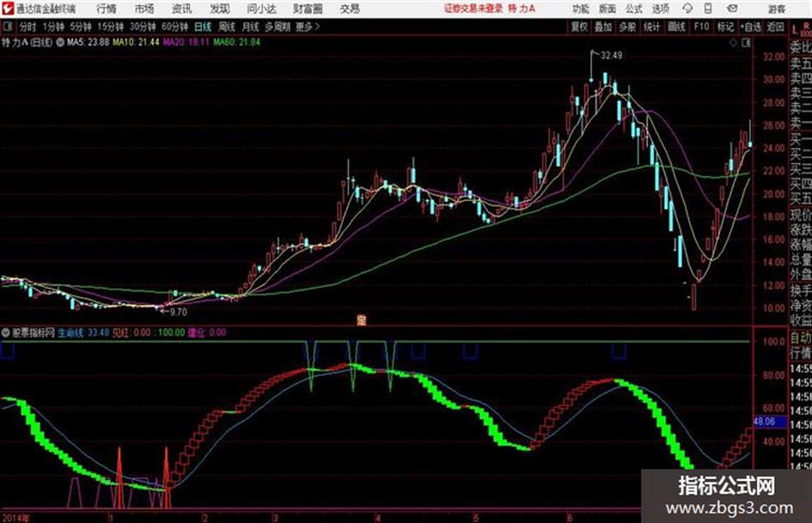Select the 多周期 tab
812x523 pixels.
pos(278,27)
